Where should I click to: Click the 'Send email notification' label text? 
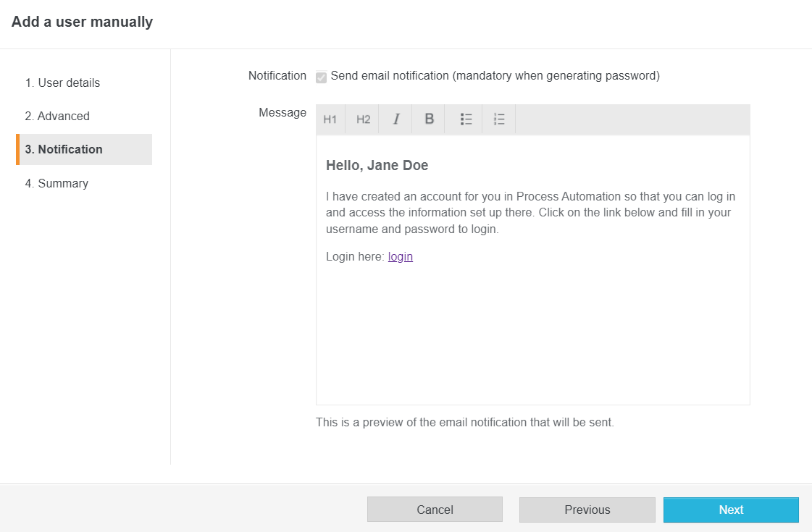click(495, 76)
